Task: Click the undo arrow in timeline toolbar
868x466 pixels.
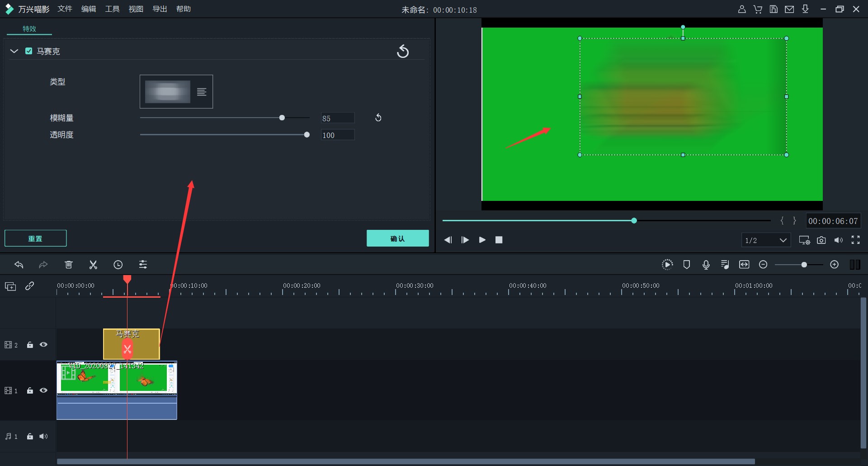Action: click(19, 265)
